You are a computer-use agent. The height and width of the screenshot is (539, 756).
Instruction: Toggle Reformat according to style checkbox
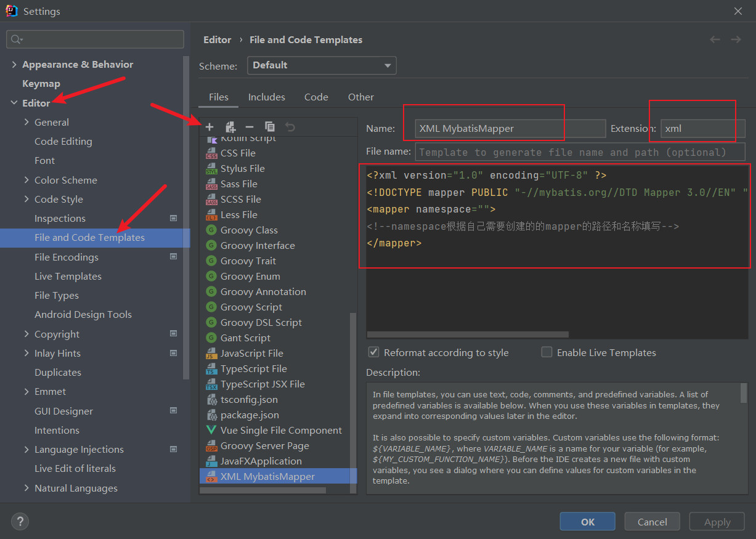tap(373, 352)
